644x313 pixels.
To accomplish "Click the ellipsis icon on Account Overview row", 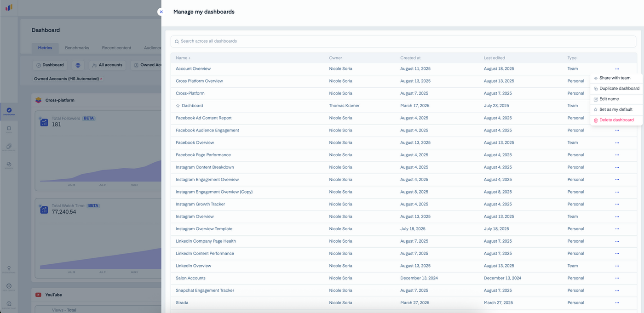I will point(617,69).
